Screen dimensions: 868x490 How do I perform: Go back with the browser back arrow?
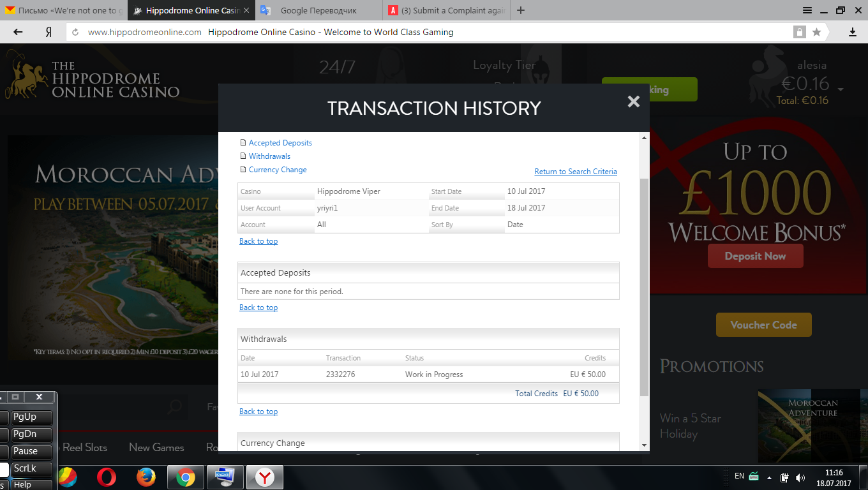point(18,32)
